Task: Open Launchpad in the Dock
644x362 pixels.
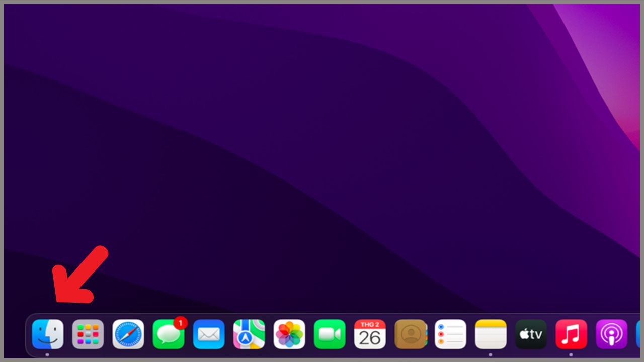Action: tap(88, 334)
